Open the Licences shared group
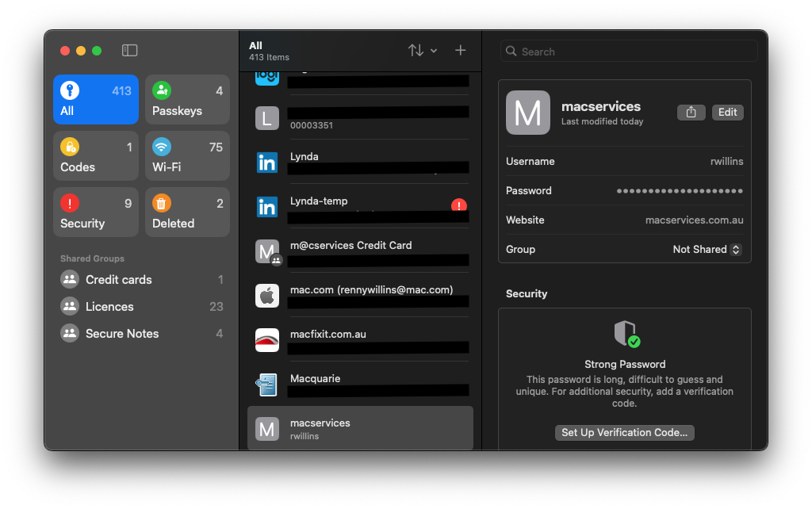 pos(141,307)
